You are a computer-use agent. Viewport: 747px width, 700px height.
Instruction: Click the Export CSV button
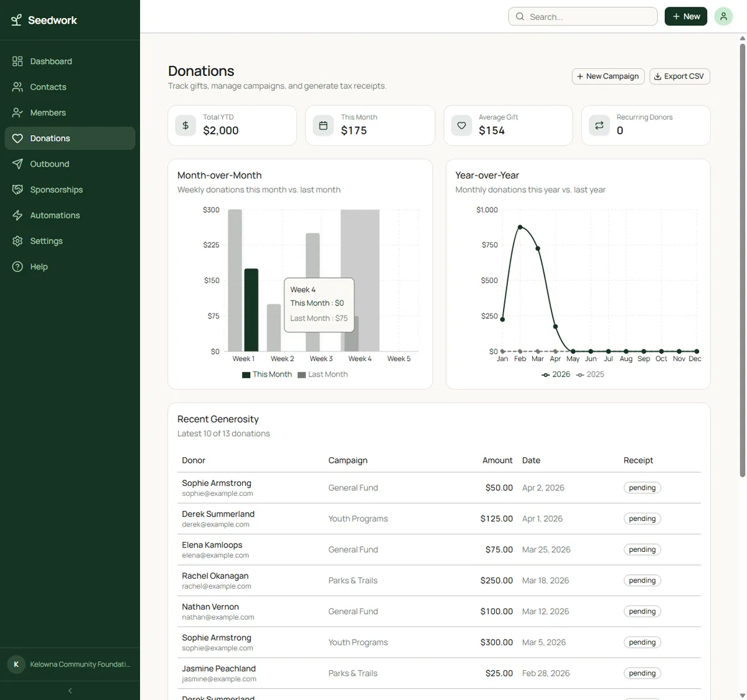(x=679, y=76)
